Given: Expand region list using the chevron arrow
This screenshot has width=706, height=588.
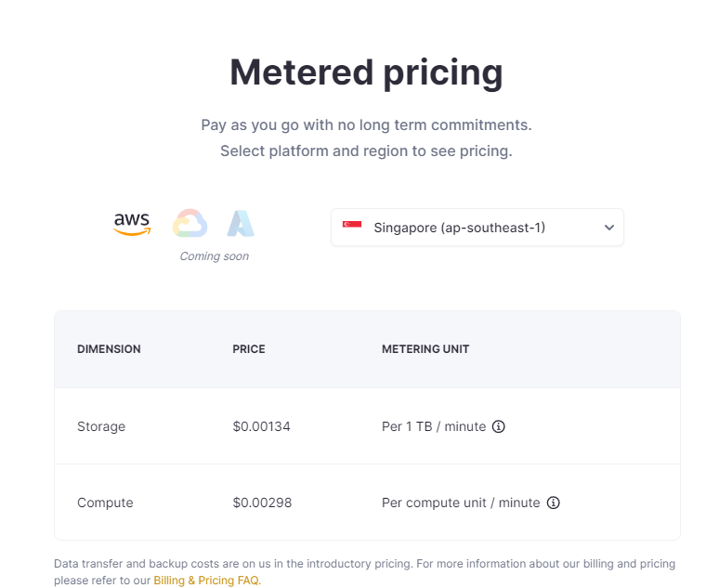Looking at the screenshot, I should [x=609, y=228].
